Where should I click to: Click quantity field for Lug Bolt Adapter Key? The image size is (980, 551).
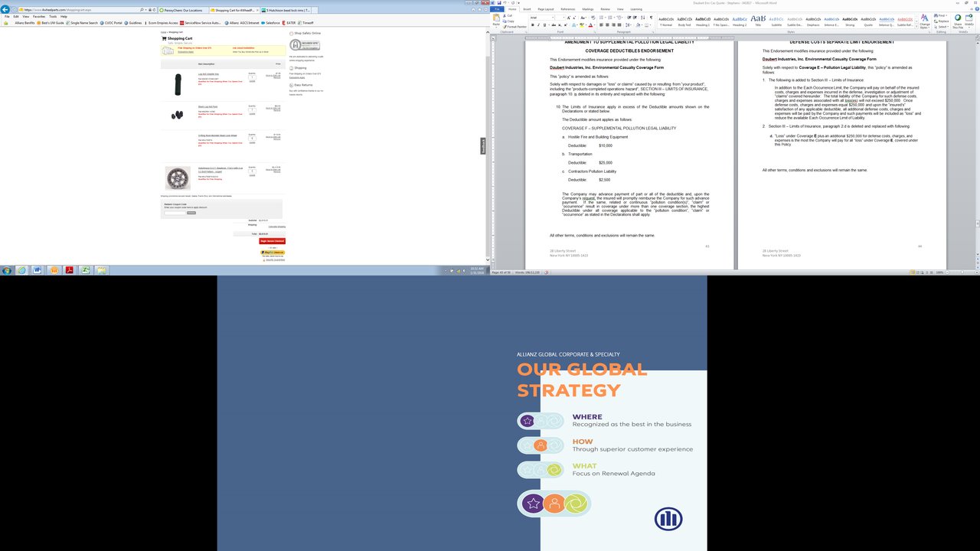coord(252,77)
